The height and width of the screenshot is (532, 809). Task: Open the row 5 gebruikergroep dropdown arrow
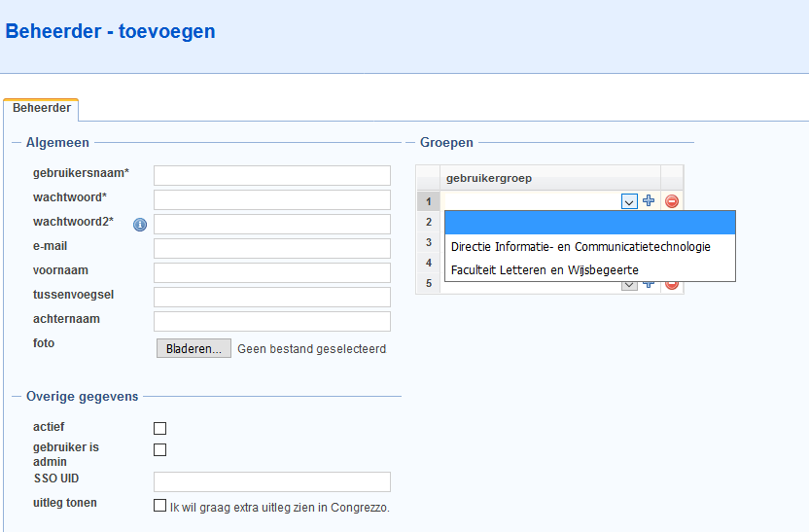pyautogui.click(x=629, y=286)
